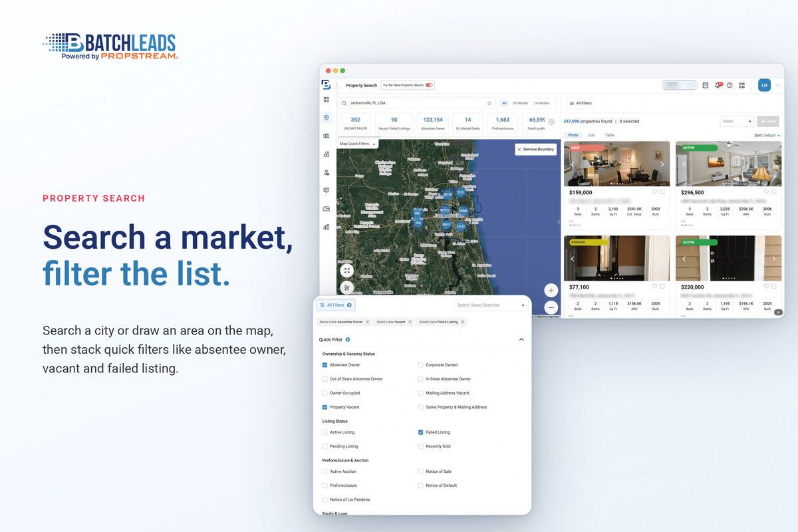Activate the draw area tool on map
This screenshot has height=532, width=798.
pyautogui.click(x=346, y=288)
